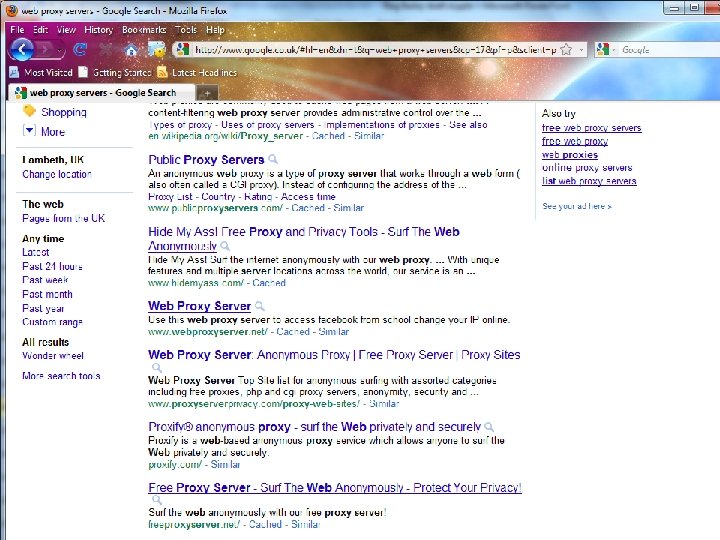Expand the More options arrow in sidebar
Image resolution: width=720 pixels, height=540 pixels.
click(29, 131)
